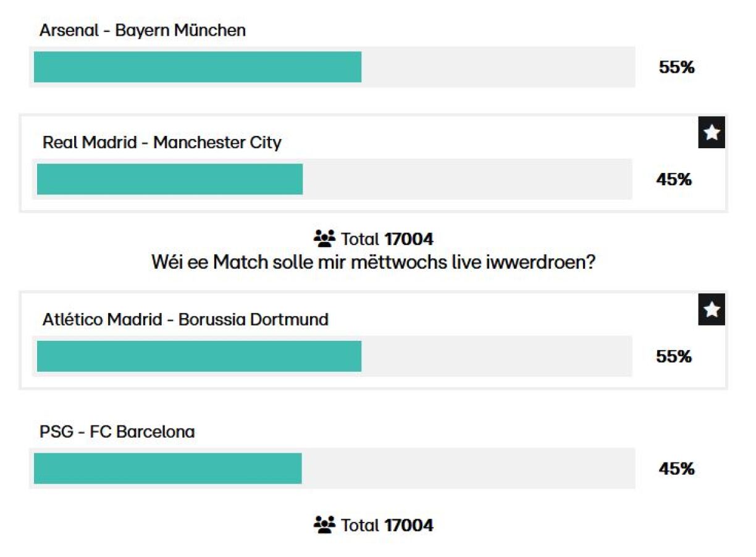Click the 45% value beside PSG - FC Barcelona
Image resolution: width=756 pixels, height=557 pixels.
tap(677, 469)
